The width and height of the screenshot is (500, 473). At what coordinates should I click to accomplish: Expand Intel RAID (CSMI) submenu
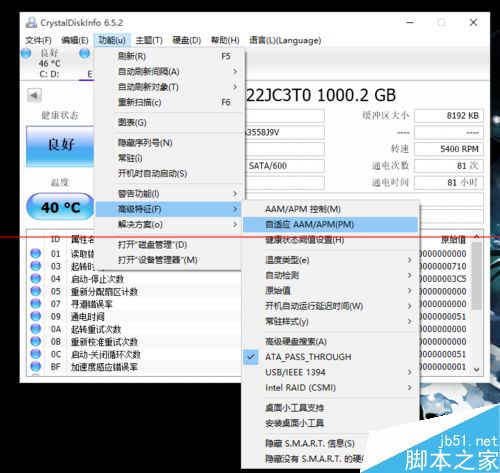(330, 387)
